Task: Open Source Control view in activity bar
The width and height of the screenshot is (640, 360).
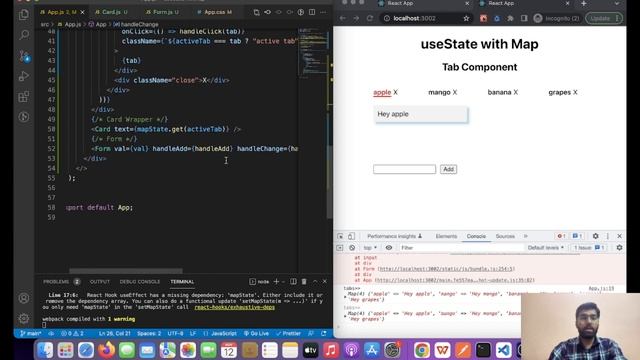Action: pyautogui.click(x=24, y=56)
